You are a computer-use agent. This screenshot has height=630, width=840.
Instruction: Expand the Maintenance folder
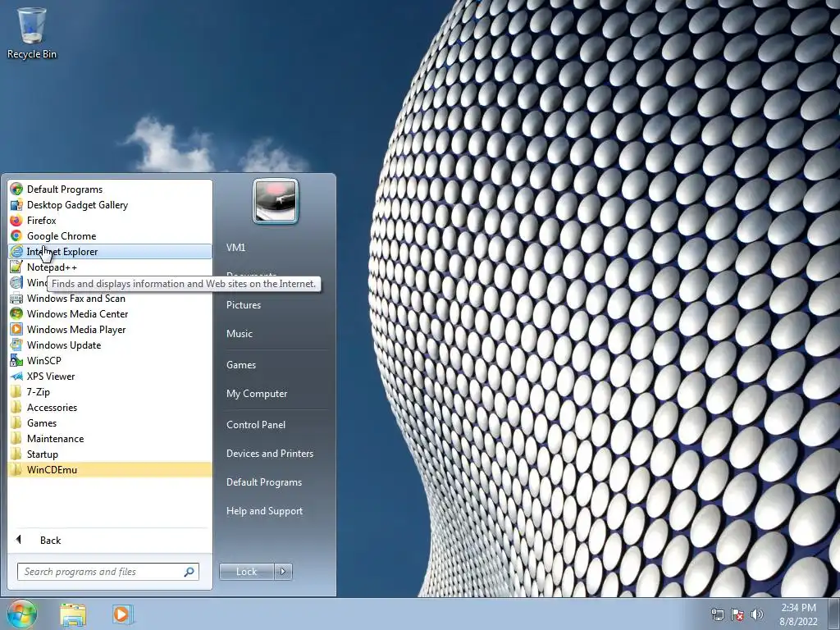pos(110,438)
